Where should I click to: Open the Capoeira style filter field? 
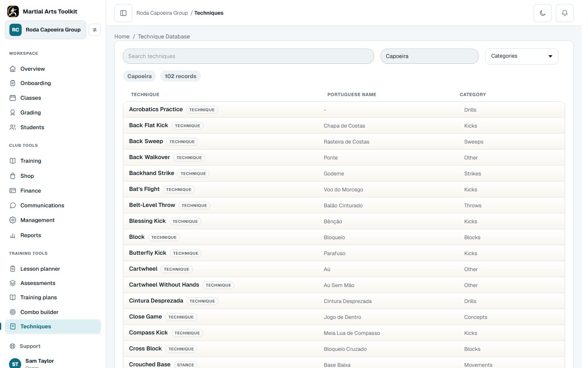click(429, 56)
